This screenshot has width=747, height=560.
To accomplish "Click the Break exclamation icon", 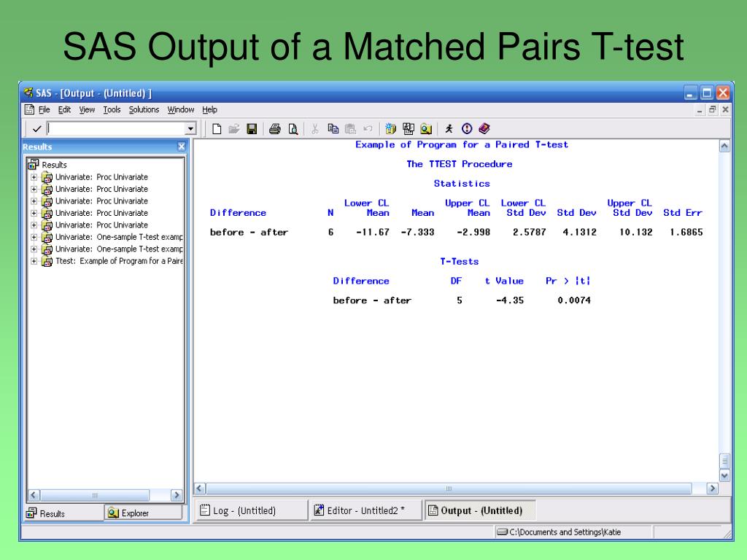I will (466, 129).
